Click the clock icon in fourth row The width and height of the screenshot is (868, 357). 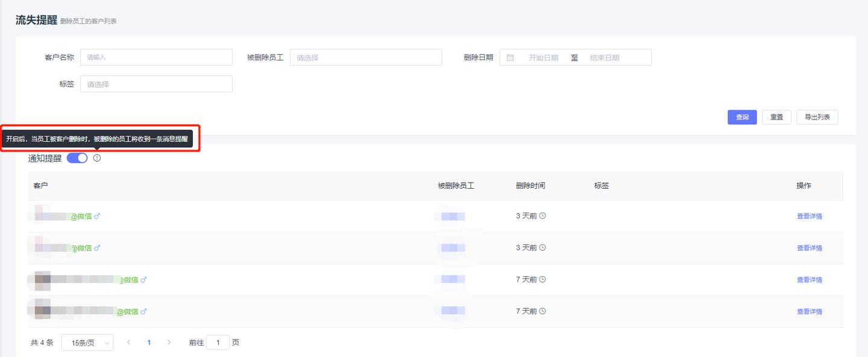click(542, 311)
